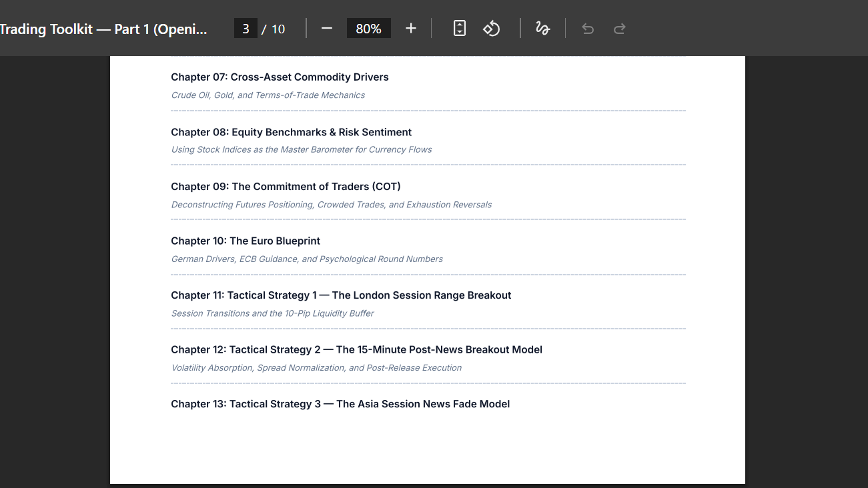Select Chapter 11 London Session Range Breakout heading
868x488 pixels.
click(x=341, y=295)
